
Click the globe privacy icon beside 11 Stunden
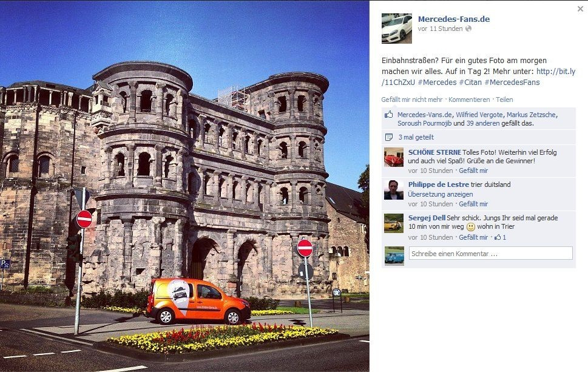tap(468, 29)
